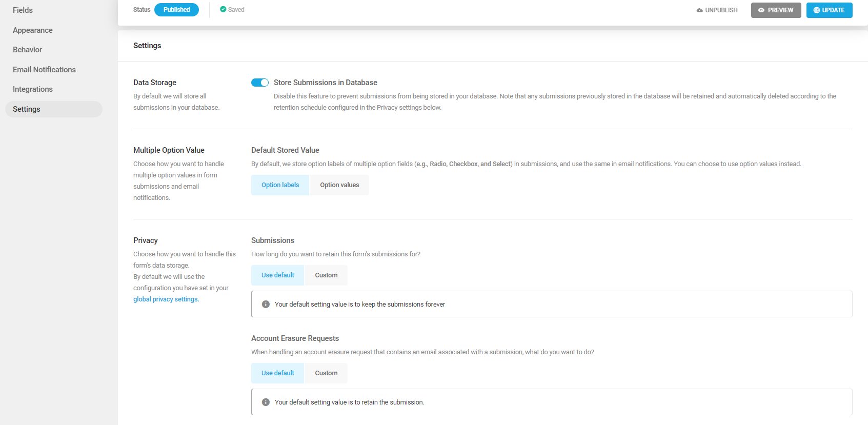The height and width of the screenshot is (425, 868).
Task: Click info icon beside retain the submission notice
Action: click(266, 402)
